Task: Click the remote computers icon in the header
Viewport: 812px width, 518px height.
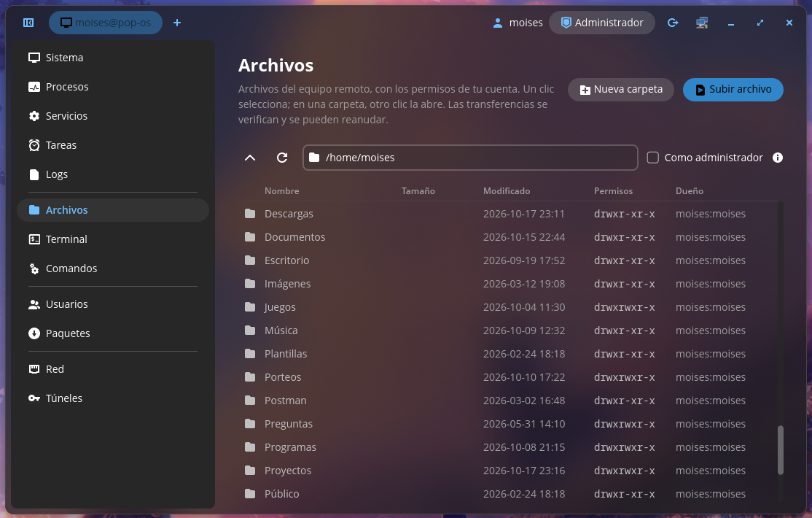Action: 702,23
